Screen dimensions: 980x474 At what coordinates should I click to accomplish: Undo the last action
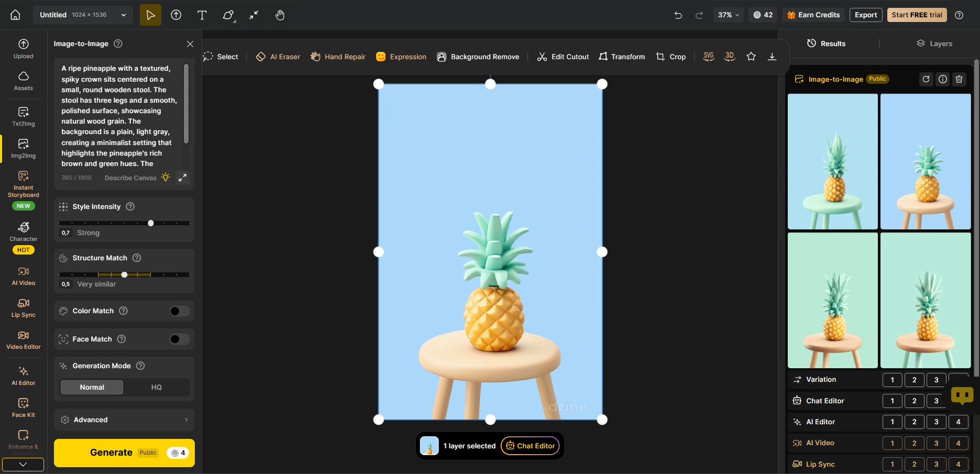678,15
